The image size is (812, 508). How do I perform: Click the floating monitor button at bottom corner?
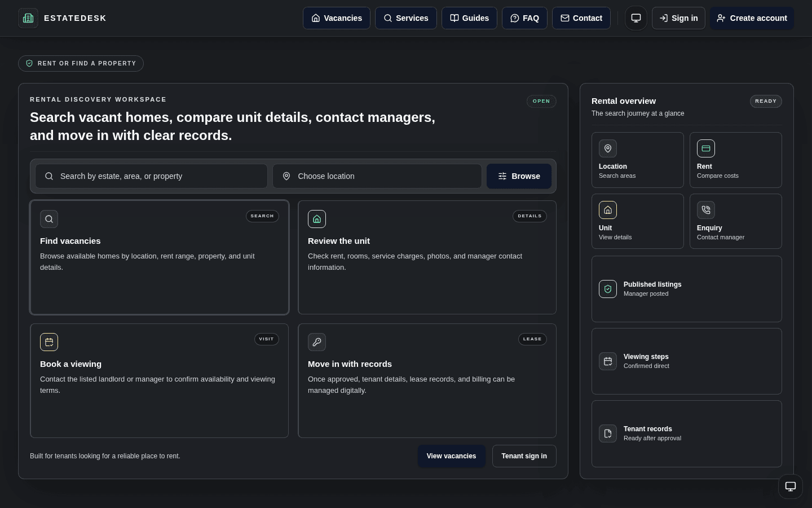(791, 487)
